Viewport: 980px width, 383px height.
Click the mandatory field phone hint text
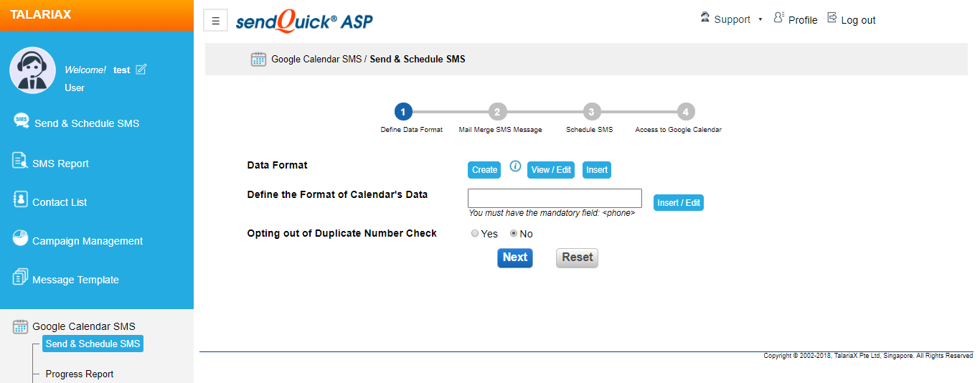[552, 213]
